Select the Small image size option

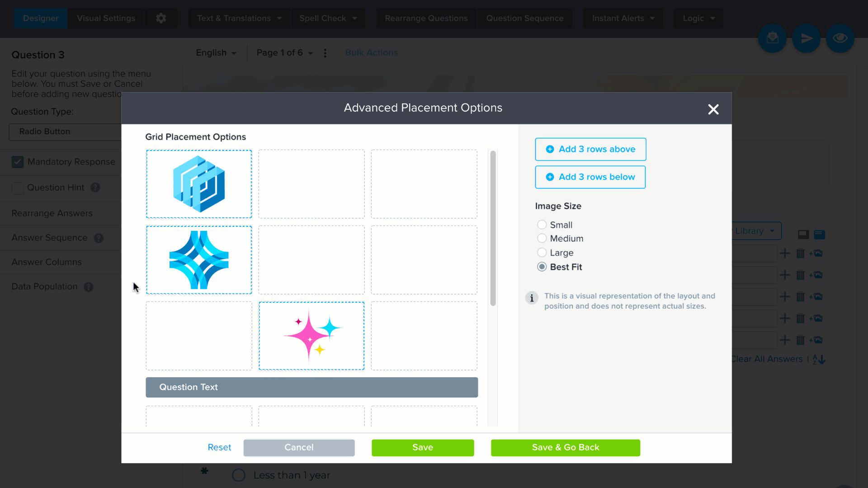click(x=542, y=225)
